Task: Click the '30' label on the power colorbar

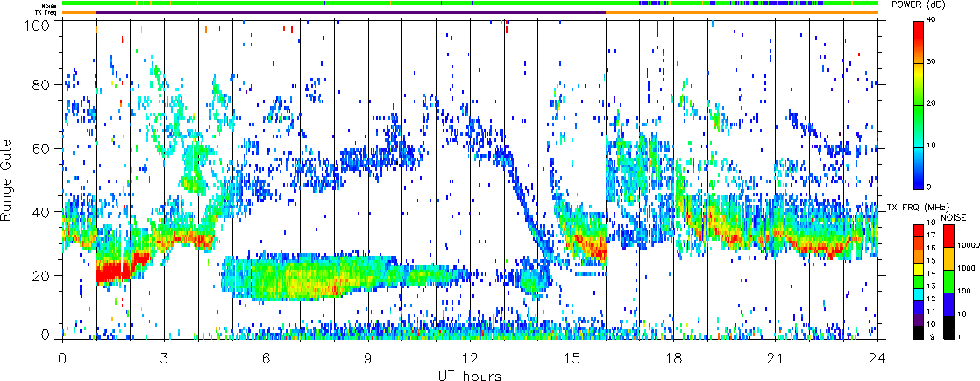Action: click(x=931, y=63)
